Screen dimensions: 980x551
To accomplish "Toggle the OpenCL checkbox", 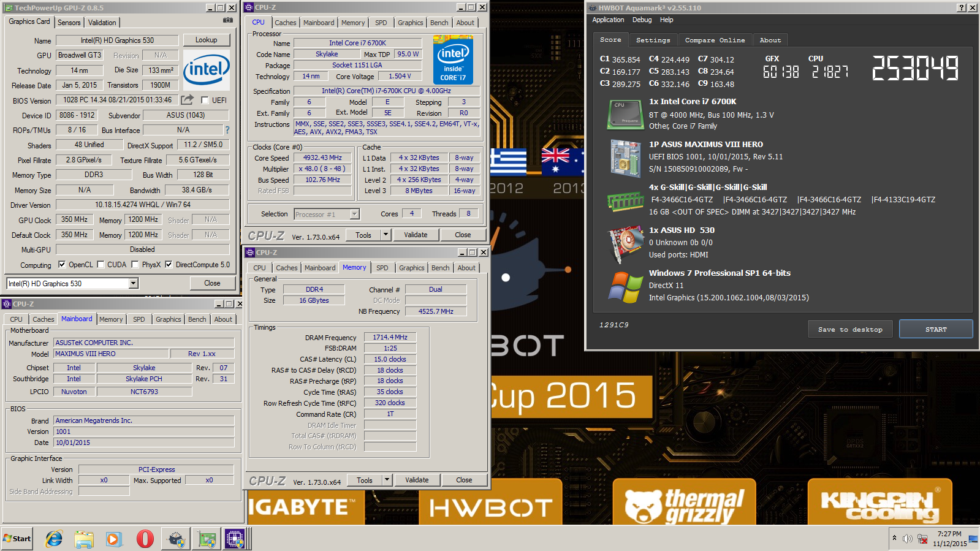I will point(62,265).
